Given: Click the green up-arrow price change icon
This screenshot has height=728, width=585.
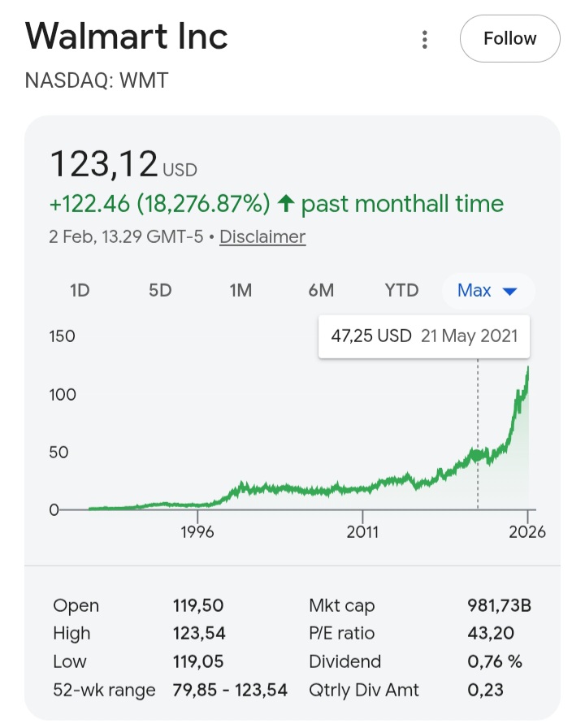Looking at the screenshot, I should [284, 203].
